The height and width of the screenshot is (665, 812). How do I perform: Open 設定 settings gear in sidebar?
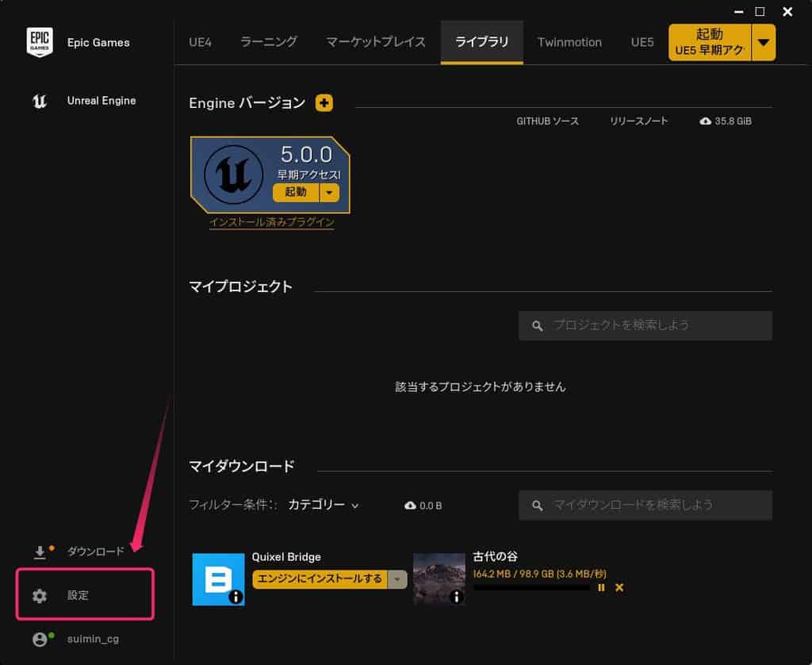40,595
